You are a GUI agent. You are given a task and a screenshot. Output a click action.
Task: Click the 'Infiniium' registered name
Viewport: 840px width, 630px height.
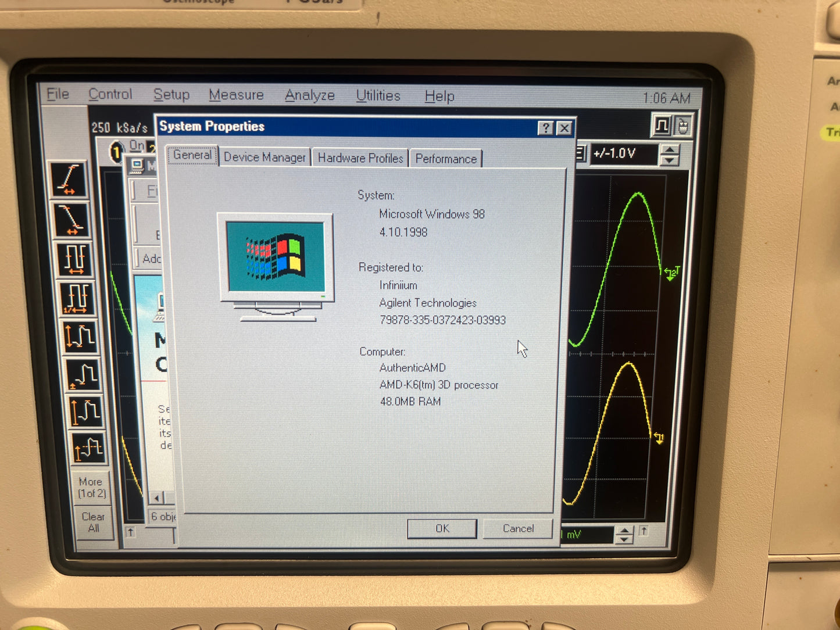(x=398, y=285)
